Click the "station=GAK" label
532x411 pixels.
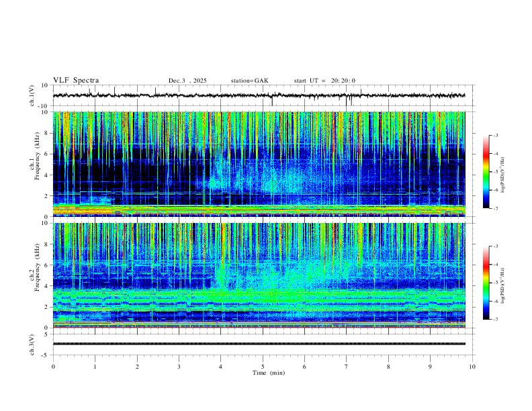click(249, 81)
